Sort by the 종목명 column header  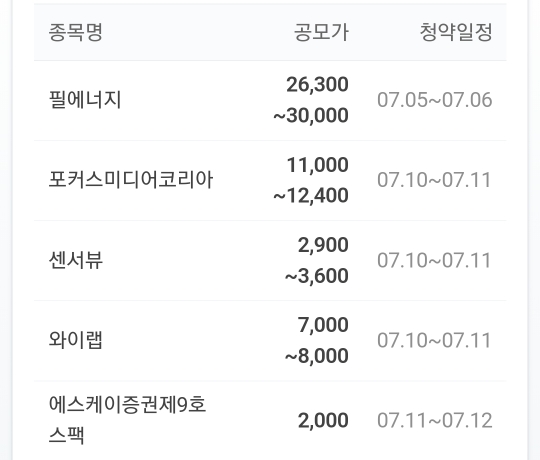pos(75,32)
